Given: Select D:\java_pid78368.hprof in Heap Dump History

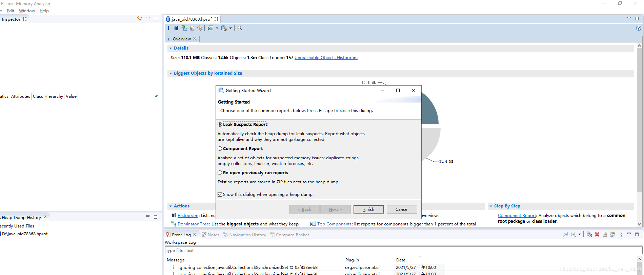Looking at the screenshot, I should click(x=25, y=234).
